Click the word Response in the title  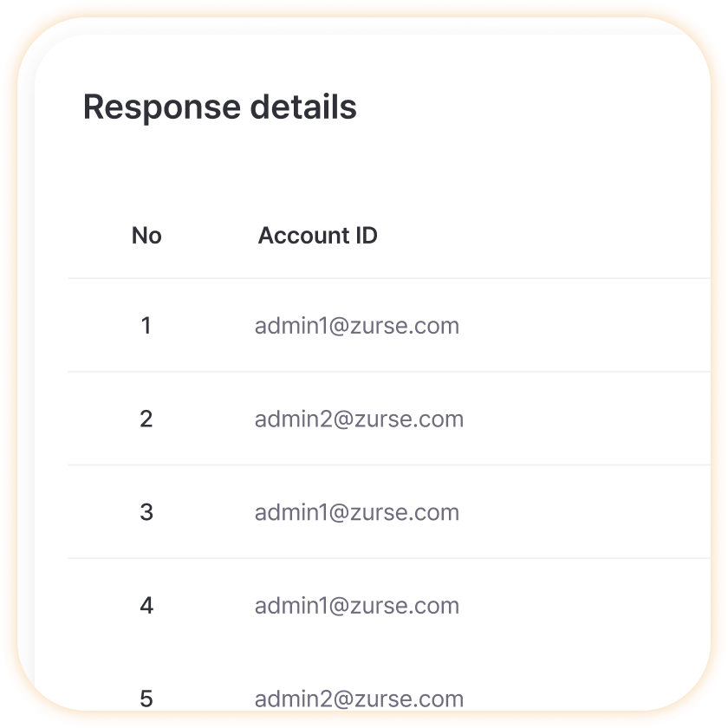click(161, 107)
